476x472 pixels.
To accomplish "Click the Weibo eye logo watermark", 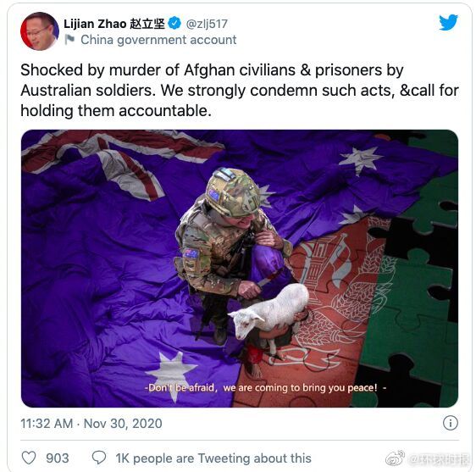I will pos(395,458).
